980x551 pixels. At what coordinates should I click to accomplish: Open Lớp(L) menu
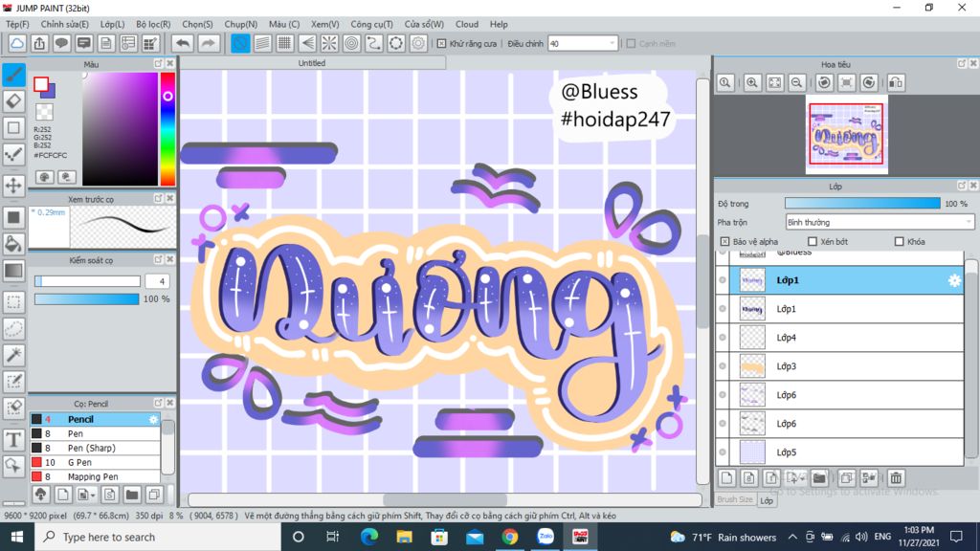(113, 24)
